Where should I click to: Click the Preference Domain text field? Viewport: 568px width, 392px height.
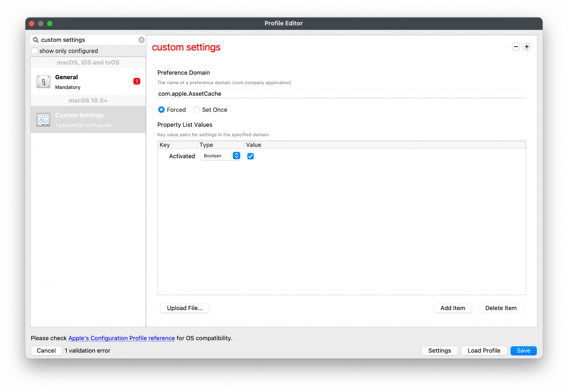click(x=341, y=94)
